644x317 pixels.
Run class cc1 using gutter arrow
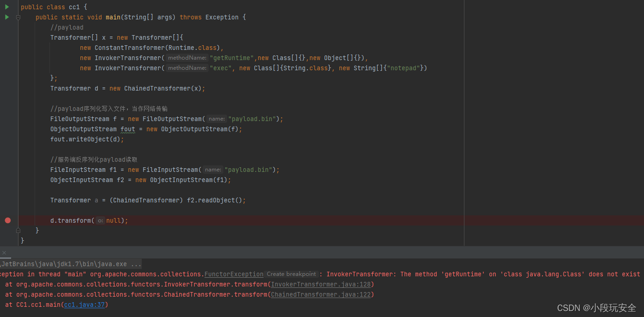pos(7,7)
